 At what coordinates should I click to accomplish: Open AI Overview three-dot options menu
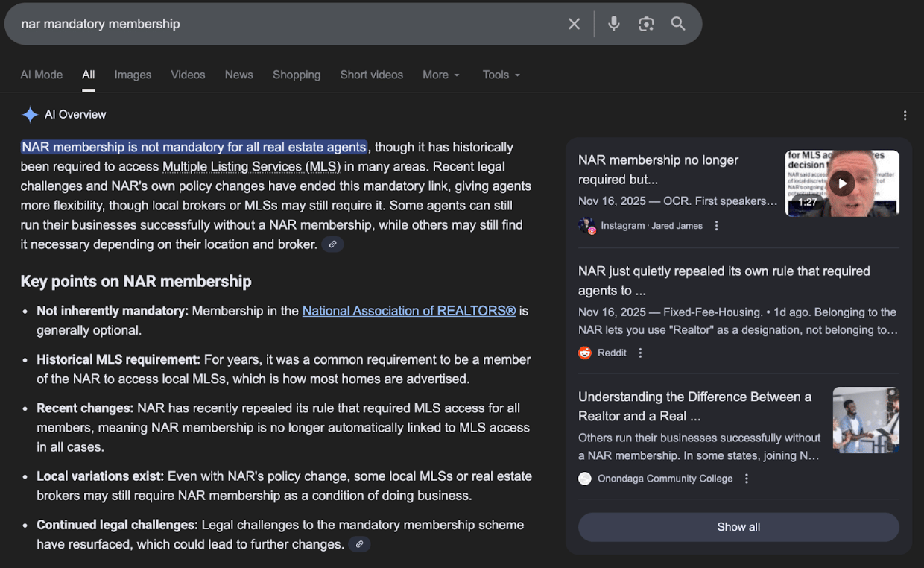point(905,116)
